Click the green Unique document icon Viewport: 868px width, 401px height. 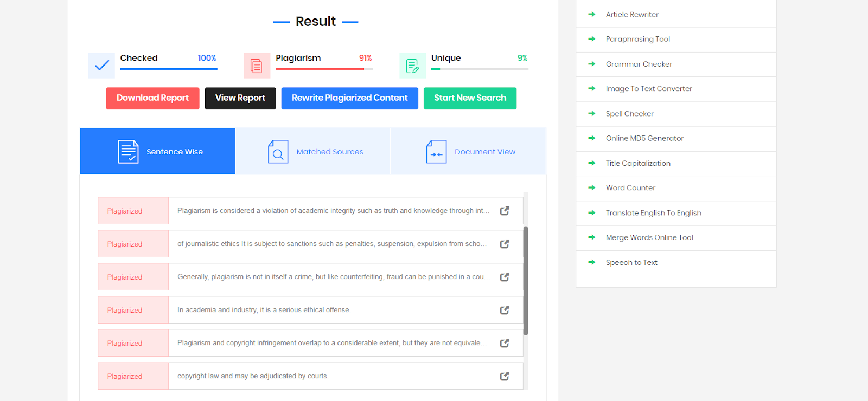click(413, 66)
